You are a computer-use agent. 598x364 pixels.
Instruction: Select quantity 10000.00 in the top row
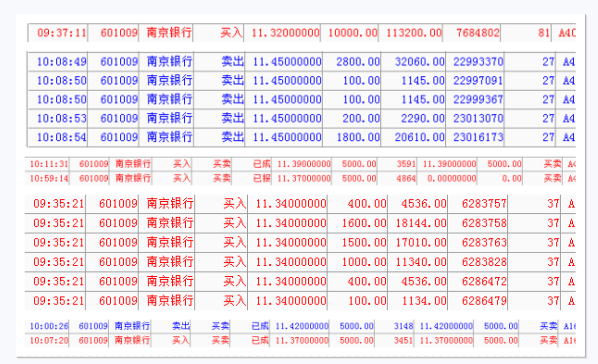tap(352, 33)
